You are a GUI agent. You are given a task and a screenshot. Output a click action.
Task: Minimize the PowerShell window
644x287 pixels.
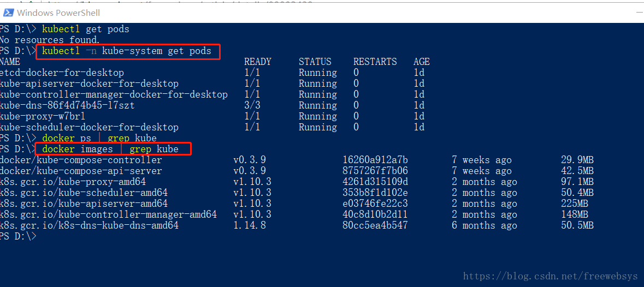point(639,13)
